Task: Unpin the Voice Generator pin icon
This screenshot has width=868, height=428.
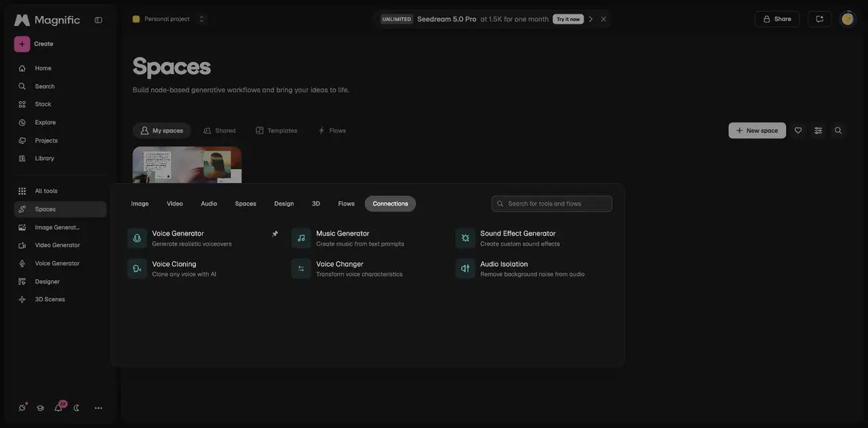Action: click(x=275, y=233)
